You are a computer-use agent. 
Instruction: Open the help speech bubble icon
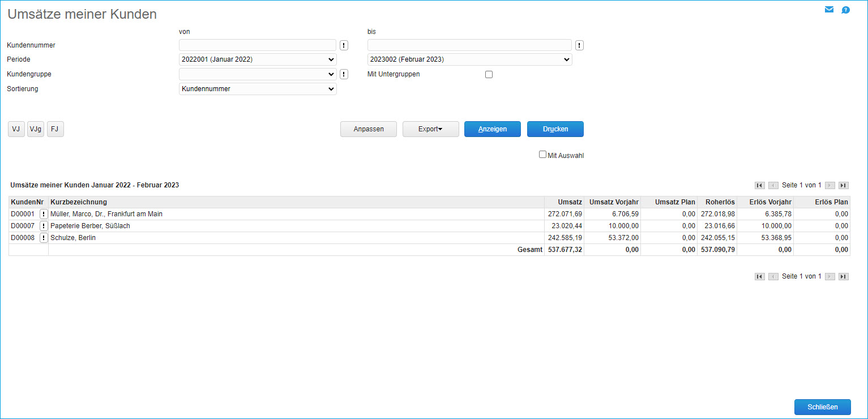[x=845, y=10]
